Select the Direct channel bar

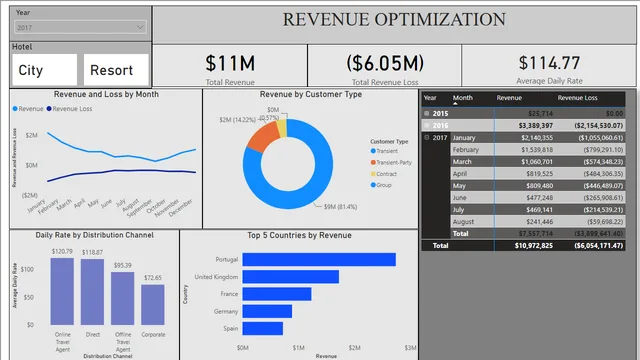pyautogui.click(x=92, y=292)
